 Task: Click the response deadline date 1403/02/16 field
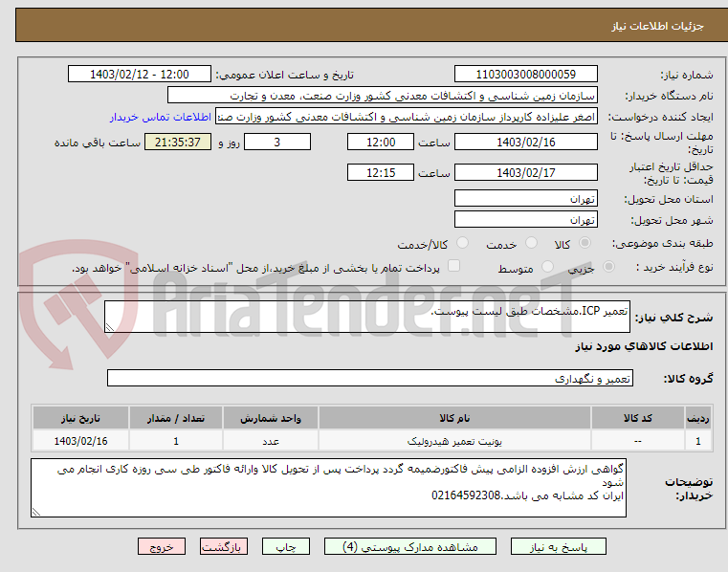point(525,143)
